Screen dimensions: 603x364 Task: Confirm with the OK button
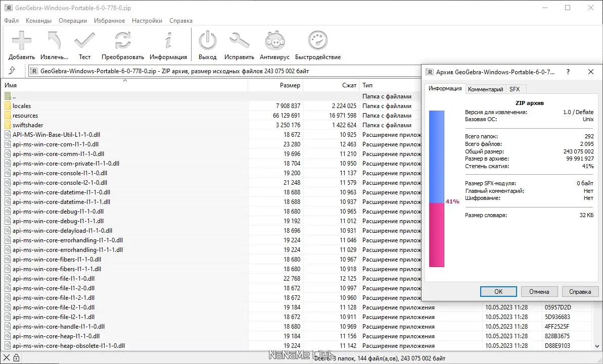pyautogui.click(x=498, y=291)
